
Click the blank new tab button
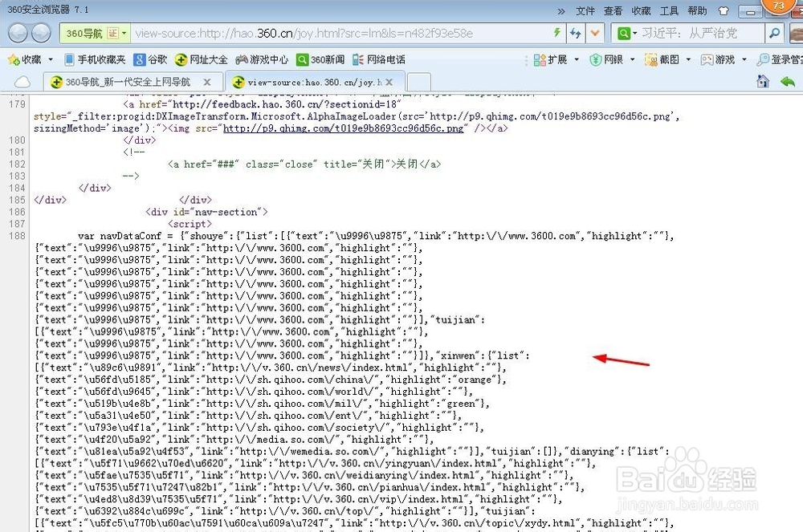[419, 82]
